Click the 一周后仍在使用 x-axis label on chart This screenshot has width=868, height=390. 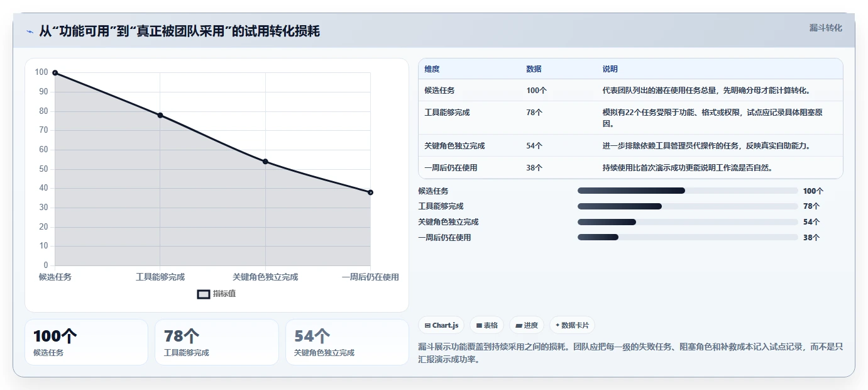tap(370, 277)
